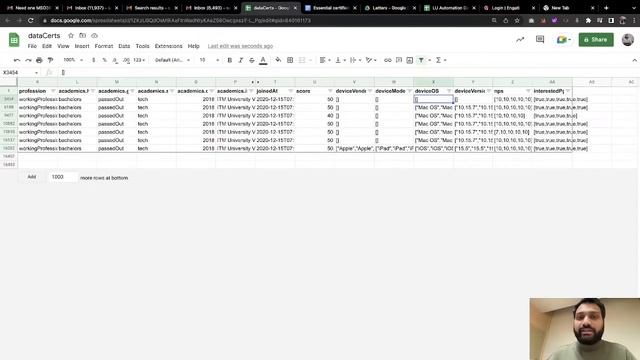This screenshot has height=360, width=640.
Task: Open the zoom level dropdown
Action: click(73, 60)
